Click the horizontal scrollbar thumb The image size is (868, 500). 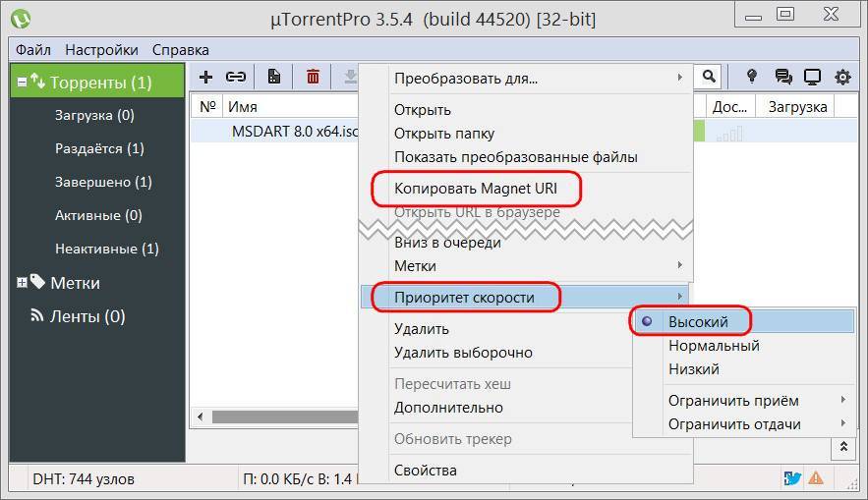point(285,417)
